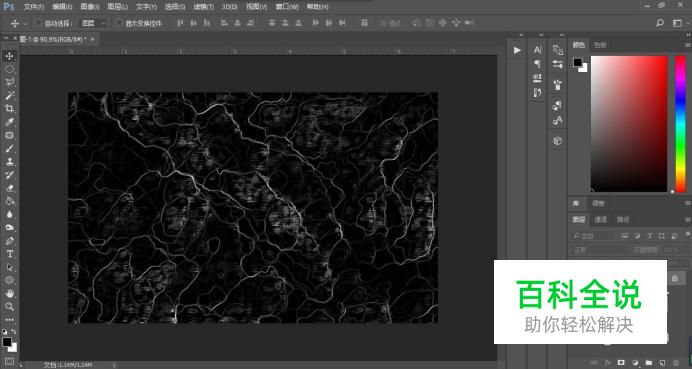The width and height of the screenshot is (692, 369).
Task: Toggle shape layer filter in Layers panel
Action: [x=662, y=236]
